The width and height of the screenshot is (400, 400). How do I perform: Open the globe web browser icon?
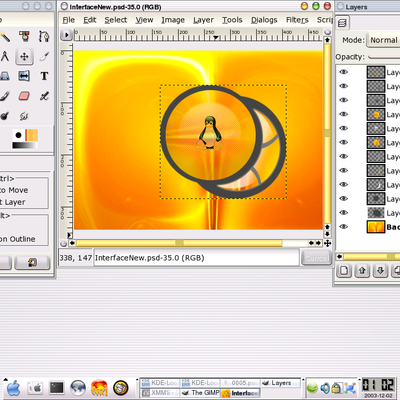78,388
